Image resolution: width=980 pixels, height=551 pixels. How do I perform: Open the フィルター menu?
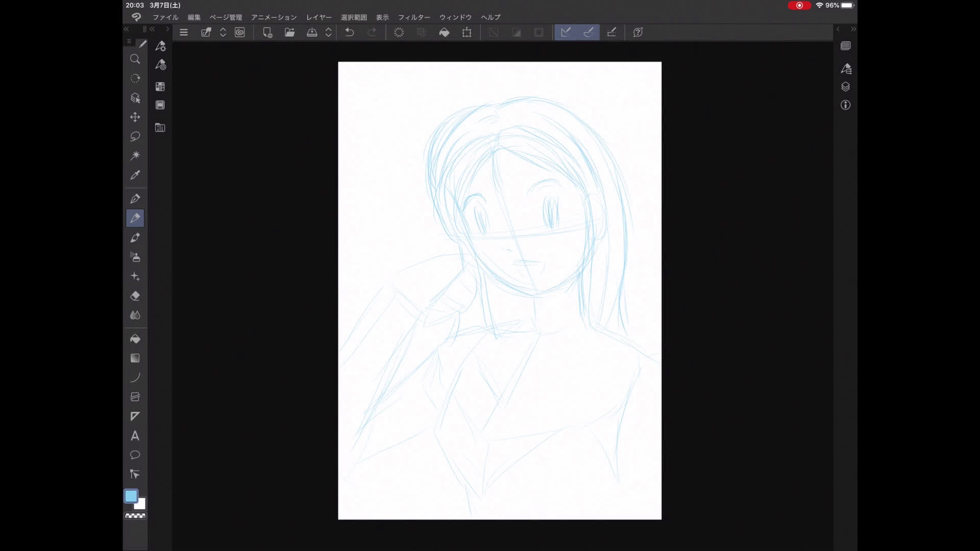coord(413,17)
